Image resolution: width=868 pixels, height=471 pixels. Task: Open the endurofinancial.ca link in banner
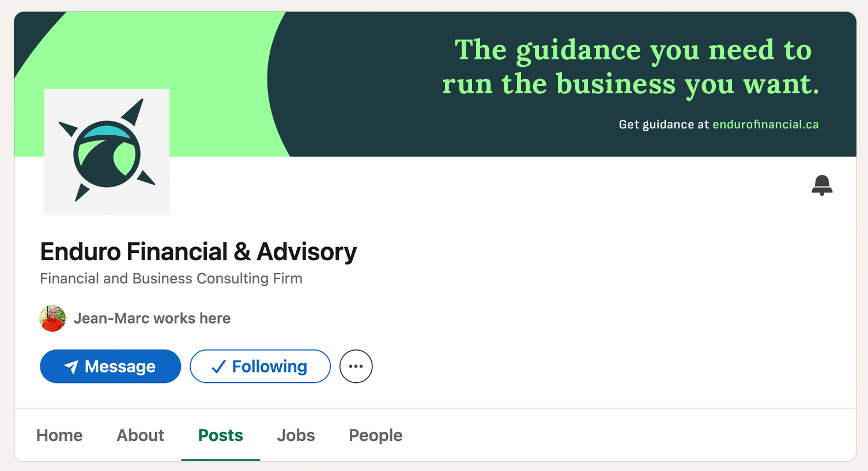tap(765, 124)
